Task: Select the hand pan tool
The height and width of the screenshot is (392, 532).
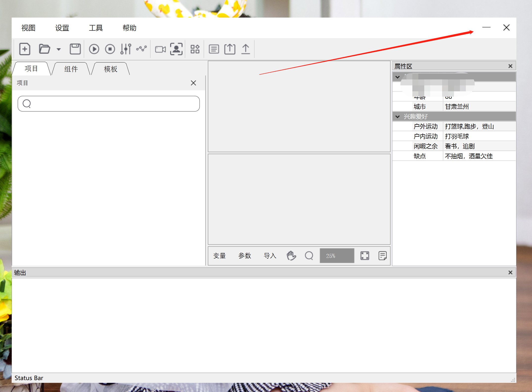Action: [291, 256]
